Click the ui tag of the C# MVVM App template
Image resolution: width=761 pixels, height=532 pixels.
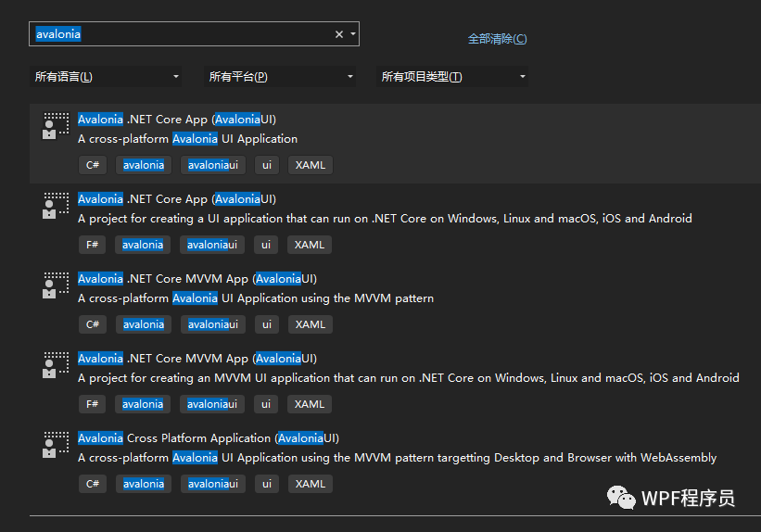(x=267, y=324)
